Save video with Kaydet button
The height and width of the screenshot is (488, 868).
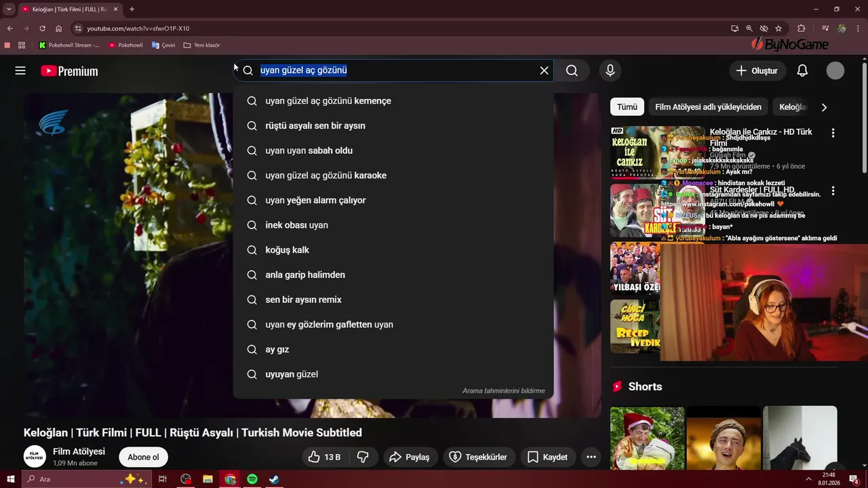(x=548, y=457)
